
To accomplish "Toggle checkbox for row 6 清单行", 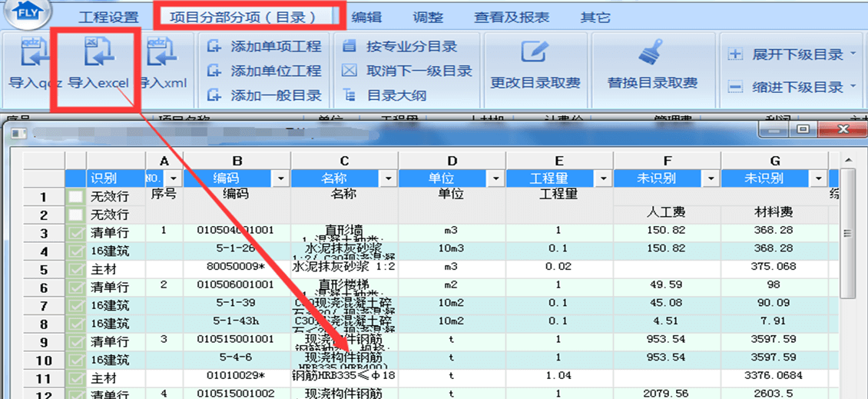I will 75,287.
